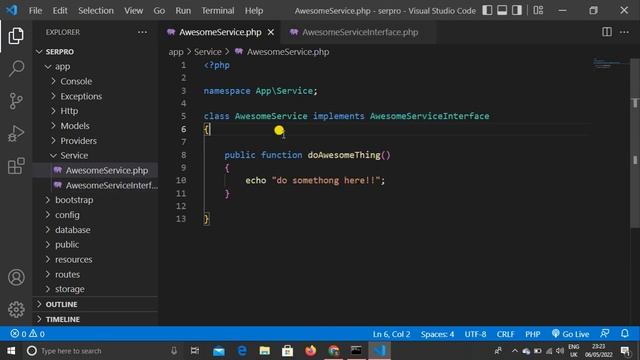
Task: Click the Service breadcrumb segment
Action: pos(207,52)
